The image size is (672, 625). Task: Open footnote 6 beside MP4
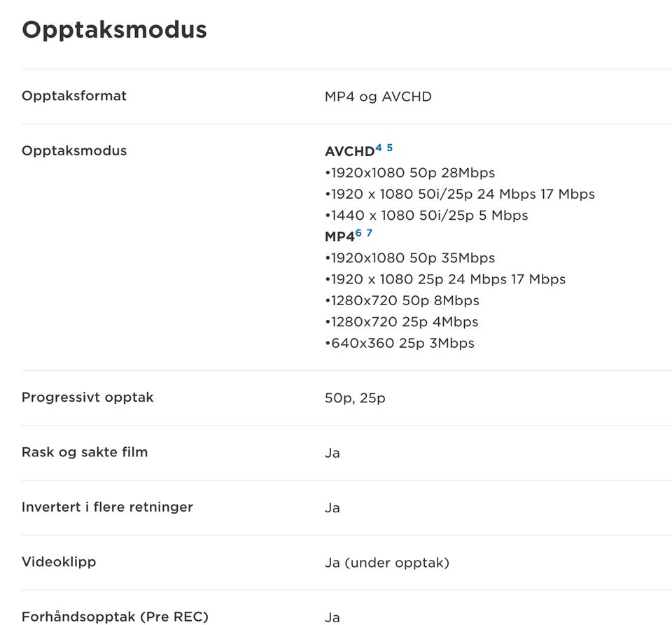[x=358, y=233]
